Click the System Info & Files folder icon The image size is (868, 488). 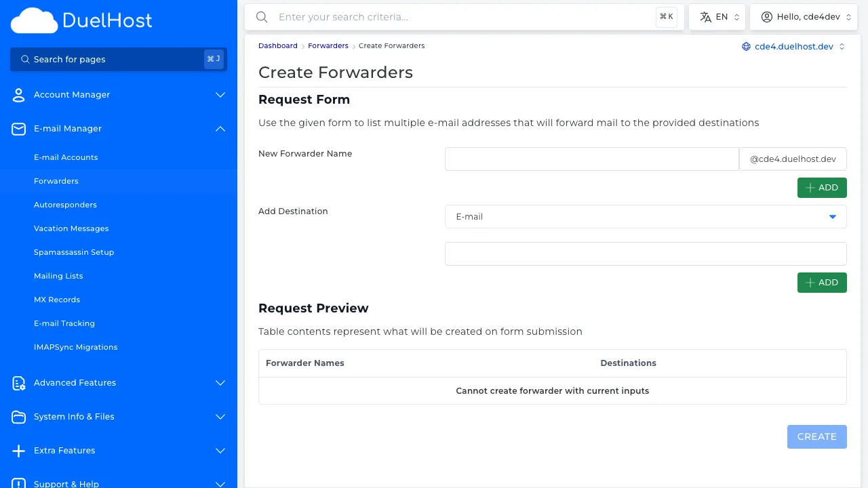(x=18, y=417)
